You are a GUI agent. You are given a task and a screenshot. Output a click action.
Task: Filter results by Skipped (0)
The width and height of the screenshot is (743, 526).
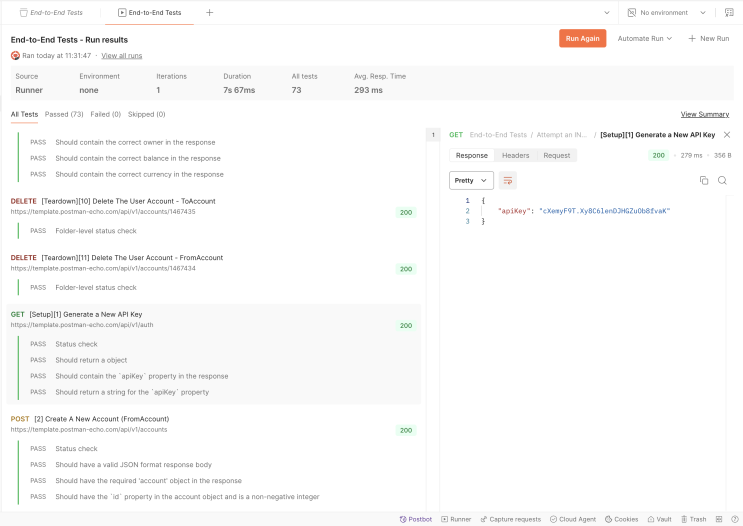click(x=146, y=114)
